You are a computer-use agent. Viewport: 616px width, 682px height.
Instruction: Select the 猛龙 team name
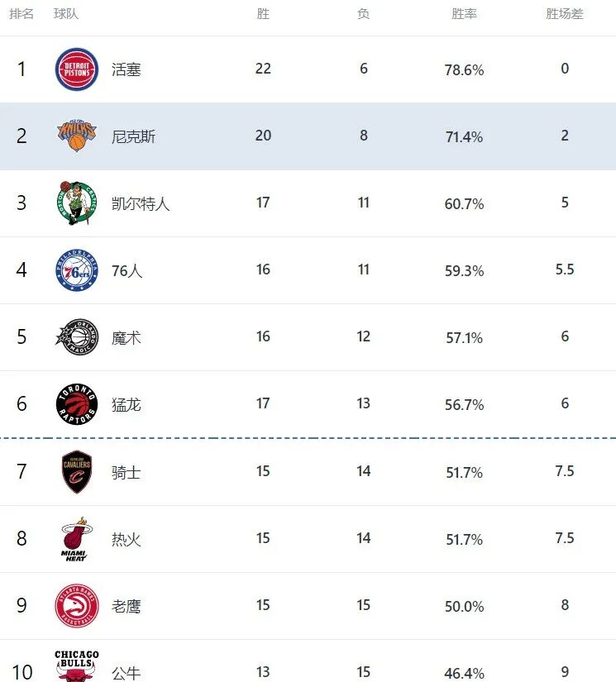pos(127,404)
